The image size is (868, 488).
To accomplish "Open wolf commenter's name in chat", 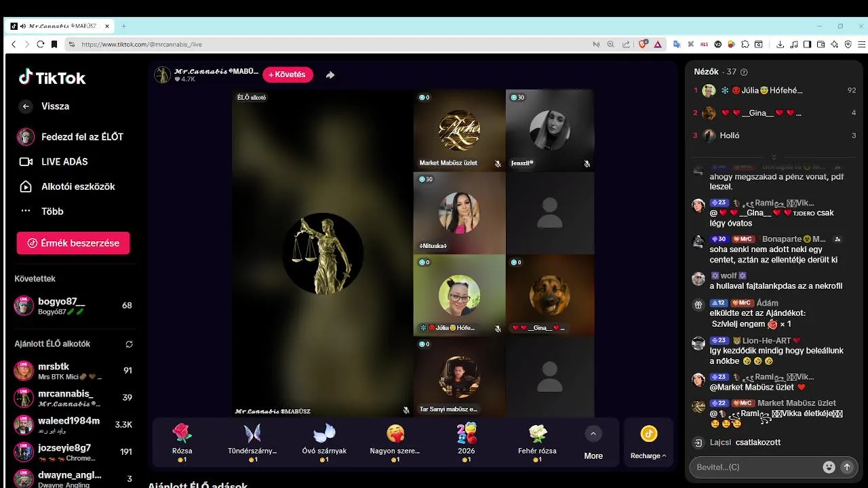I will pyautogui.click(x=728, y=276).
